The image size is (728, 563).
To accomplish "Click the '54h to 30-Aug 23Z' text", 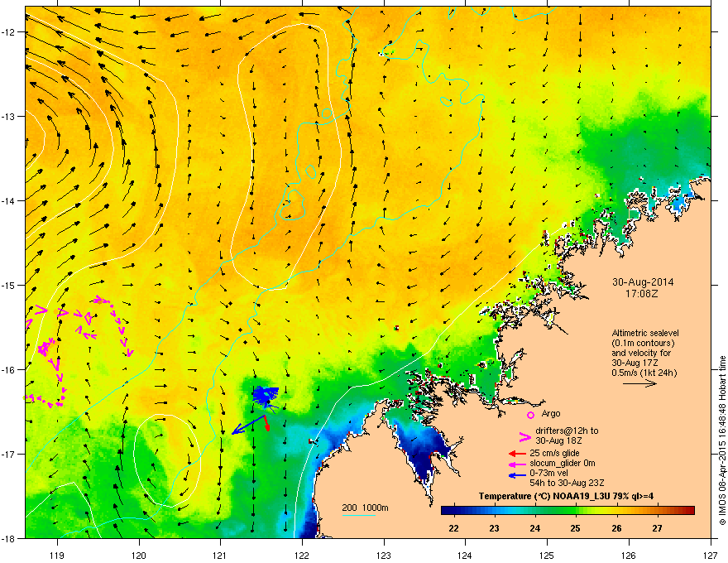I will click(567, 483).
